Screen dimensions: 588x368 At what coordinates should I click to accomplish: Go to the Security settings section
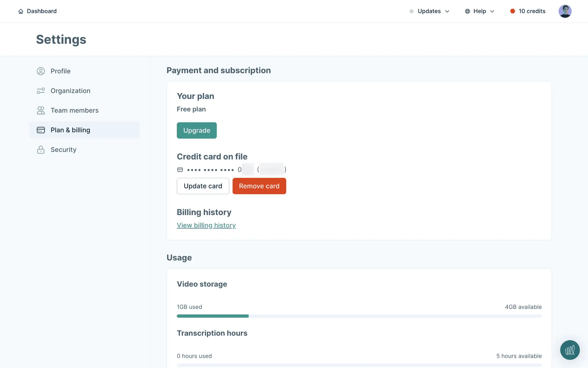click(x=63, y=150)
